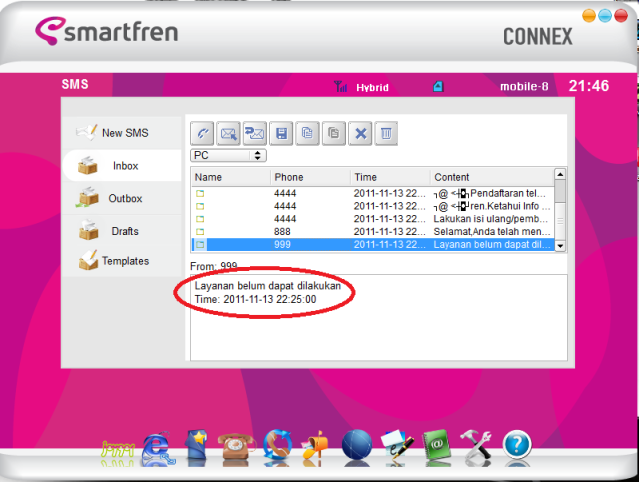Click the 21:46 clock display
This screenshot has height=482, width=639.
(x=589, y=86)
